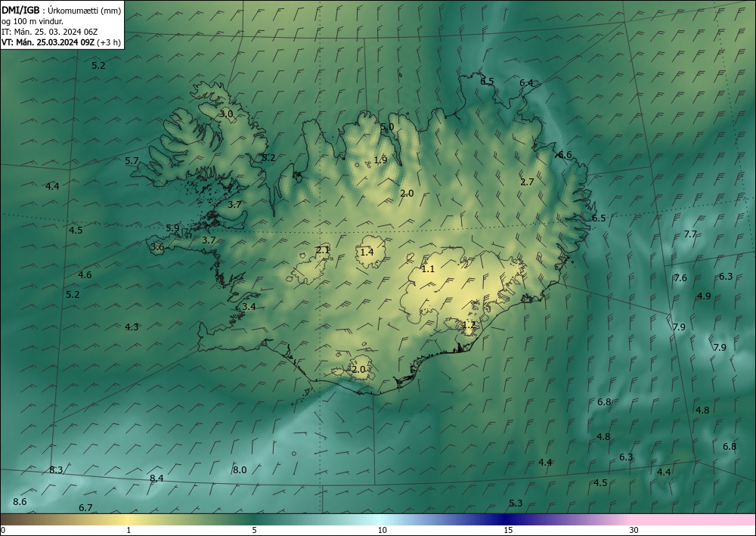Screen dimensions: 756x536
Task: Select the 'IT: Mán. 25. 03. 2024 06Z' line
Action: pyautogui.click(x=50, y=32)
